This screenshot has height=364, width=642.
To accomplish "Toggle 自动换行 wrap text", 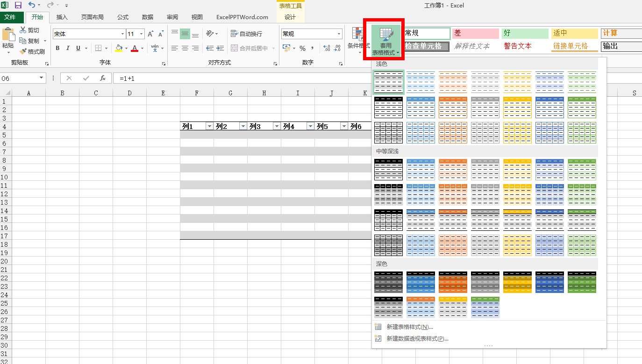I will (246, 34).
